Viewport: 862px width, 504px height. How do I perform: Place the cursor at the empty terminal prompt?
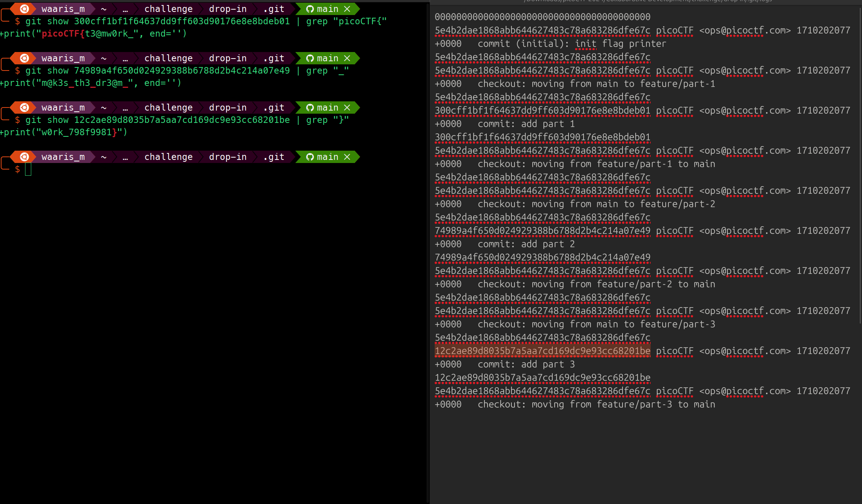tap(28, 169)
